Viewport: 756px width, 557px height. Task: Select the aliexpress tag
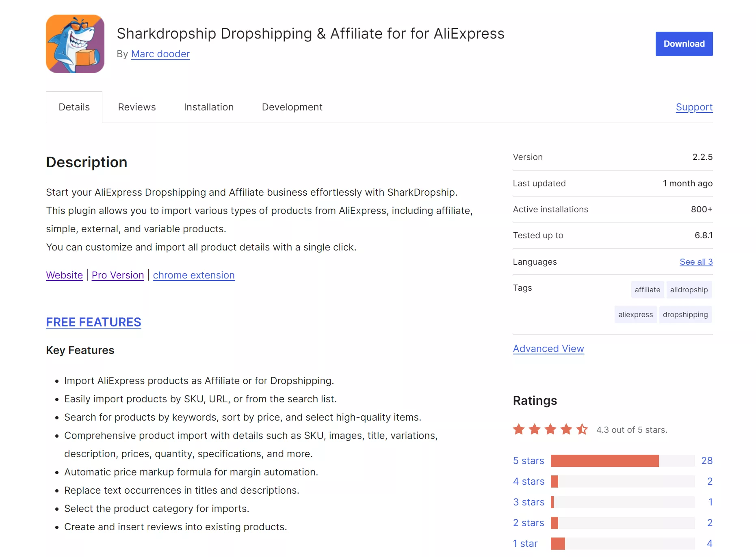point(636,315)
